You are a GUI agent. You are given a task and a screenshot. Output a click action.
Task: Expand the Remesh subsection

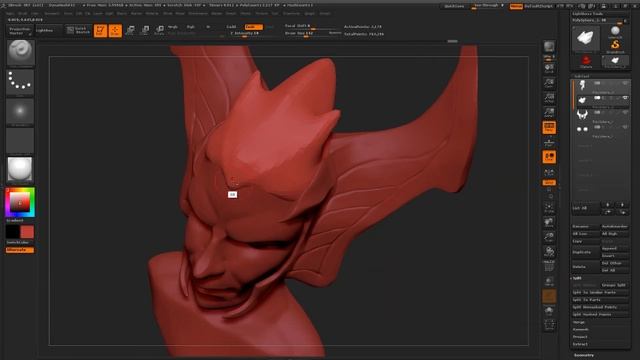tap(580, 329)
